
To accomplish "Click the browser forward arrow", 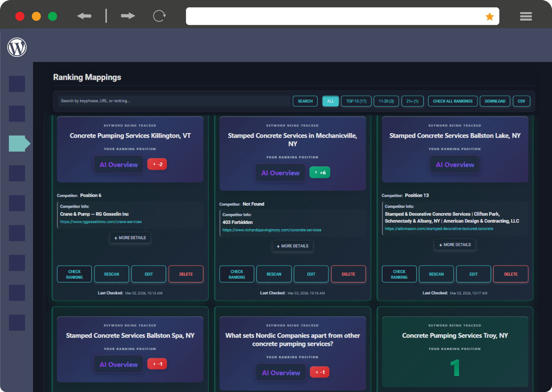I will [x=128, y=16].
